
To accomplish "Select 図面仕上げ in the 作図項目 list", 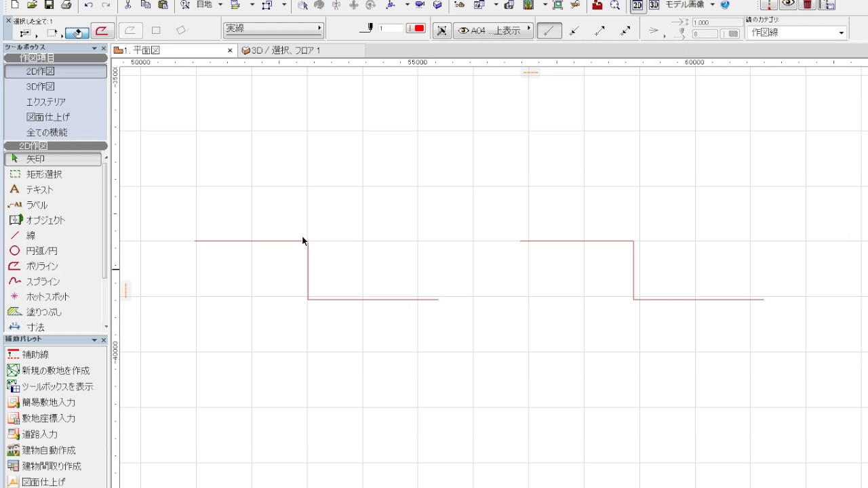I will click(56, 117).
